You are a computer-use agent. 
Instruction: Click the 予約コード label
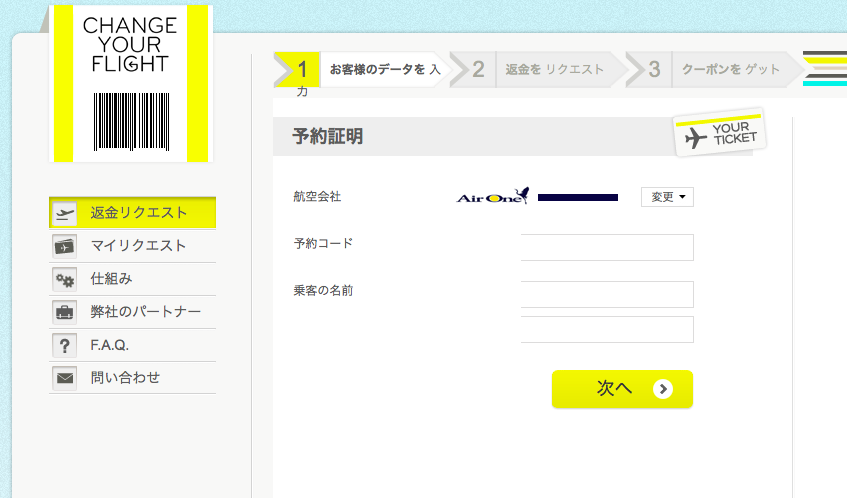[x=323, y=244]
